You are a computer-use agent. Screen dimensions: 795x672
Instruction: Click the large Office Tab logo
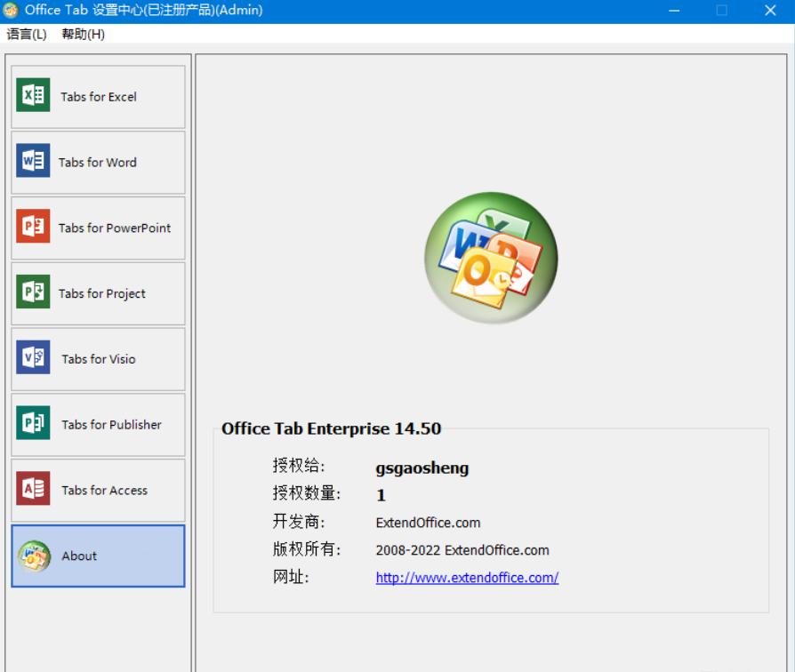pos(491,258)
